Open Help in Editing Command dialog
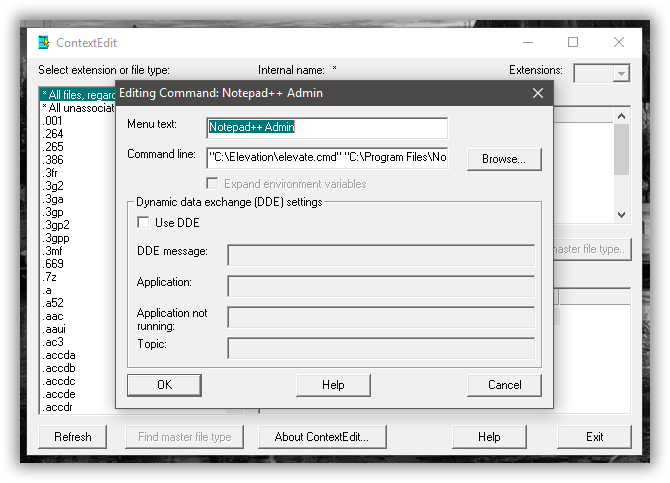This screenshot has width=670, height=483. [x=333, y=385]
